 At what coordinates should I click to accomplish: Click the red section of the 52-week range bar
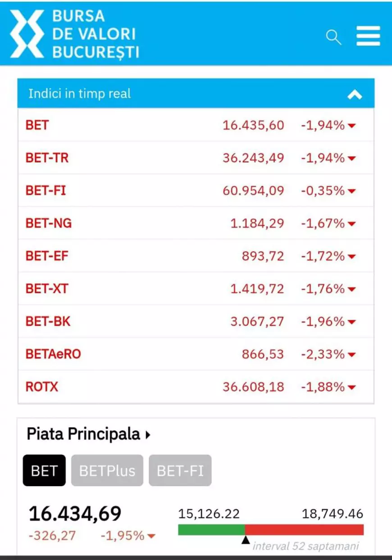pyautogui.click(x=304, y=529)
